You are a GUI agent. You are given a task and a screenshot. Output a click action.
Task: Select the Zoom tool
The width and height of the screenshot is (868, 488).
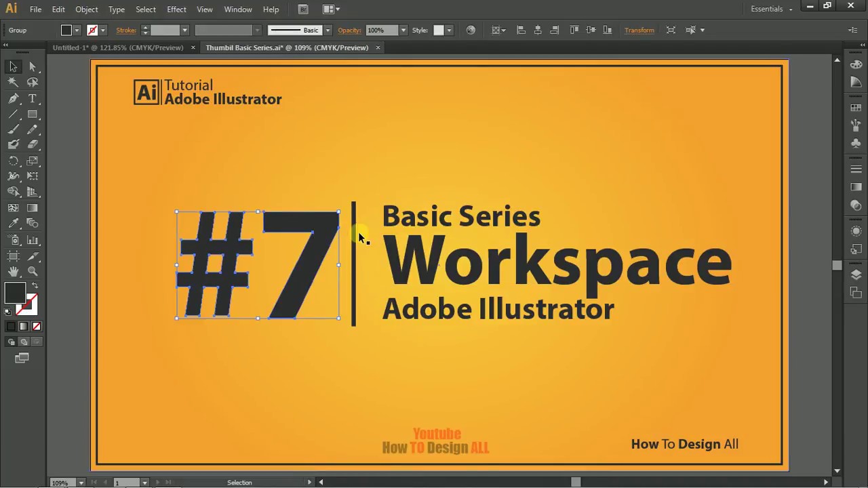coord(32,271)
